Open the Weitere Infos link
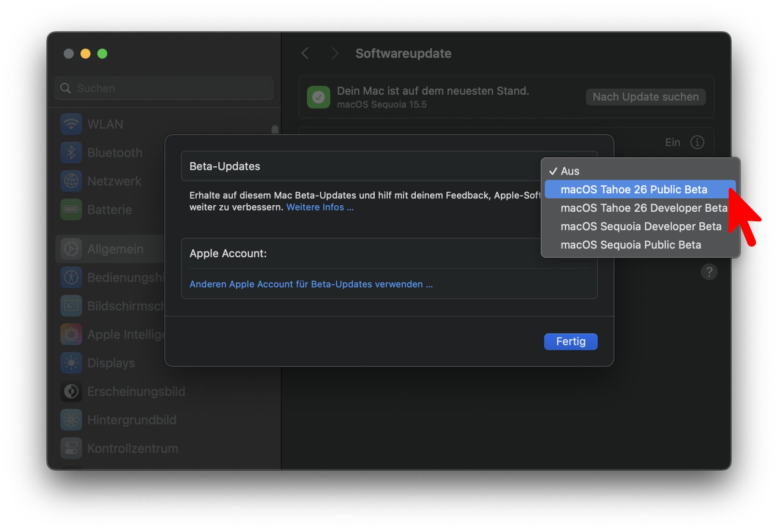 (x=320, y=207)
